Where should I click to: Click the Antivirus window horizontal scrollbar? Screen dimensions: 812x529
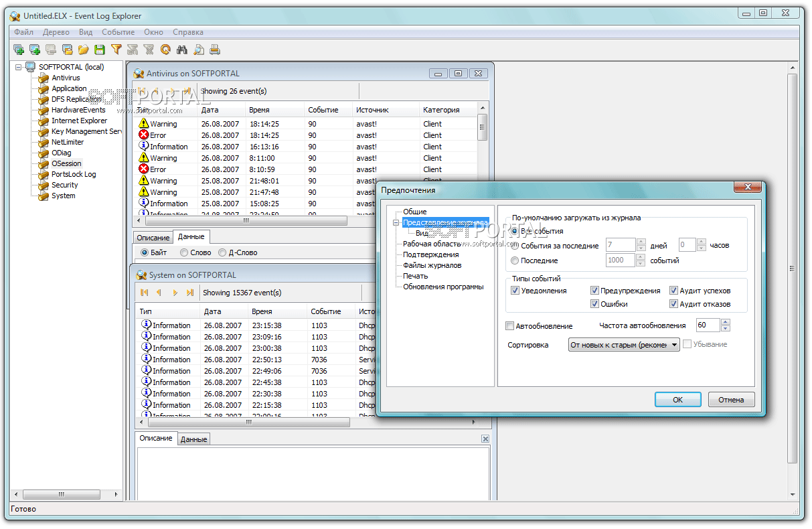[247, 220]
